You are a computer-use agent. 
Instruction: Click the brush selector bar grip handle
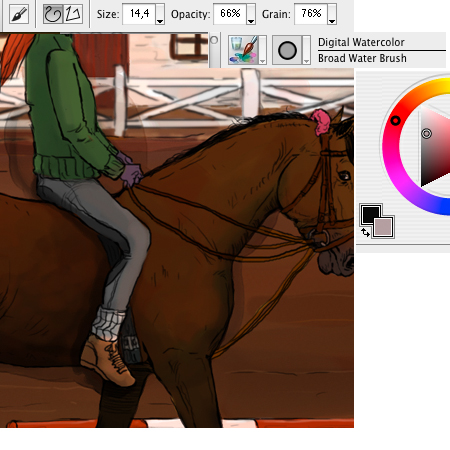[x=214, y=50]
